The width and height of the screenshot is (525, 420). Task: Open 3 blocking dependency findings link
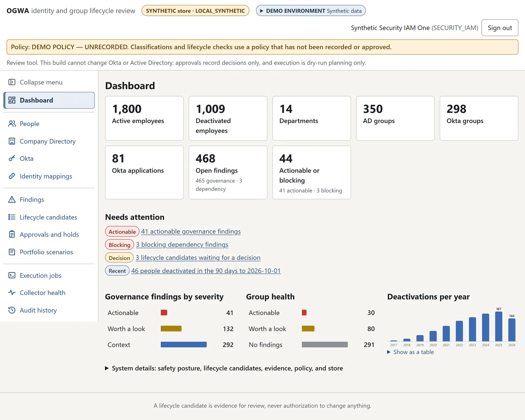pyautogui.click(x=182, y=244)
